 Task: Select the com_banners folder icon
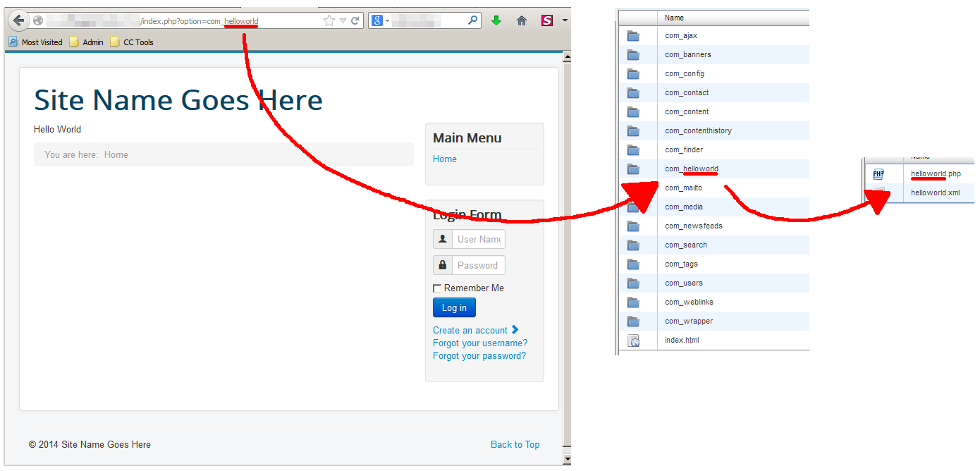tap(633, 54)
